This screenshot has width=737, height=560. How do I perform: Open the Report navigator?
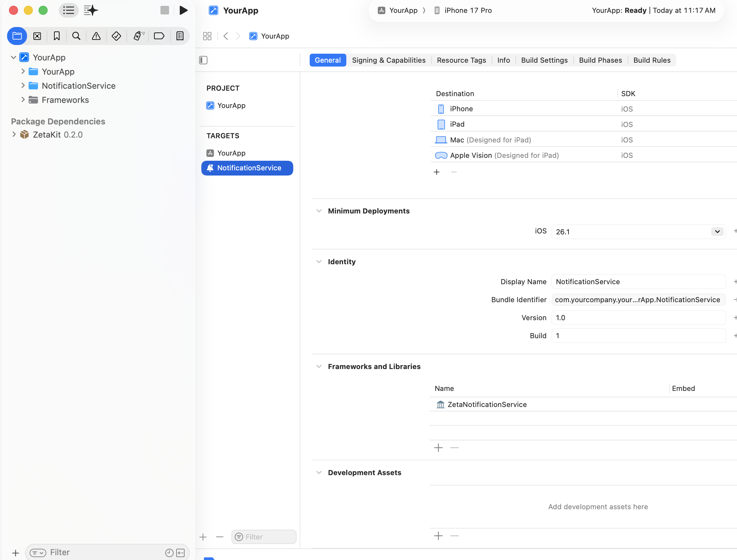pyautogui.click(x=180, y=36)
